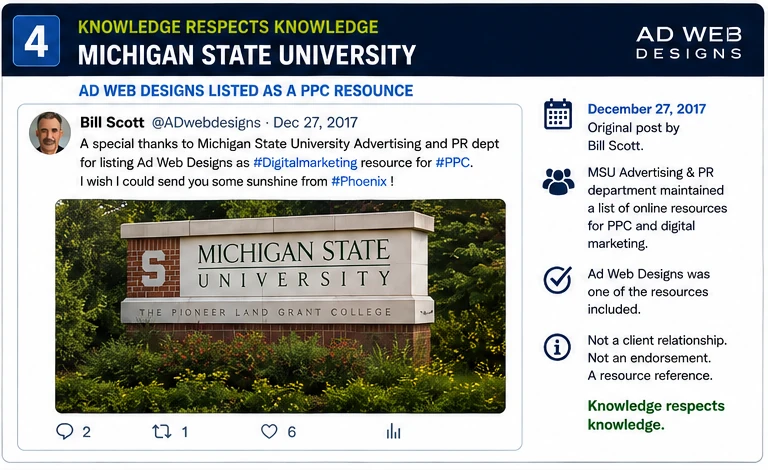768x470 pixels.
Task: Click 'AD WEB DESIGNS LISTED AS A PPC RESOUNCE'
Action: [246, 91]
